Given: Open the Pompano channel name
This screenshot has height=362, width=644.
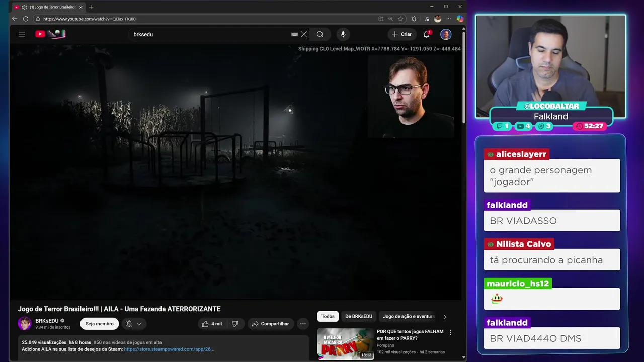Looking at the screenshot, I should point(385,345).
